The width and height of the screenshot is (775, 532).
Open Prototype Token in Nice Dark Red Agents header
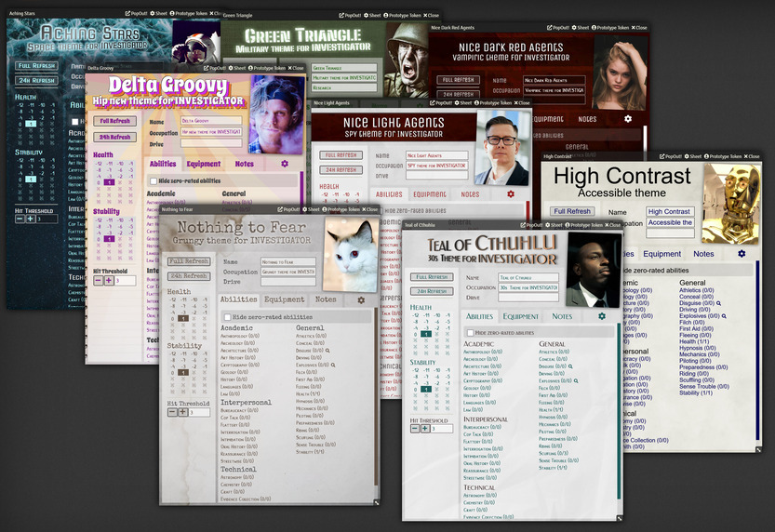[x=610, y=28]
